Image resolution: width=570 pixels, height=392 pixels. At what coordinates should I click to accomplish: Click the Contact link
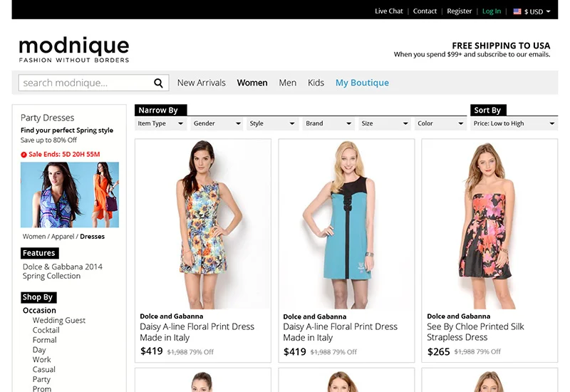[x=425, y=11]
